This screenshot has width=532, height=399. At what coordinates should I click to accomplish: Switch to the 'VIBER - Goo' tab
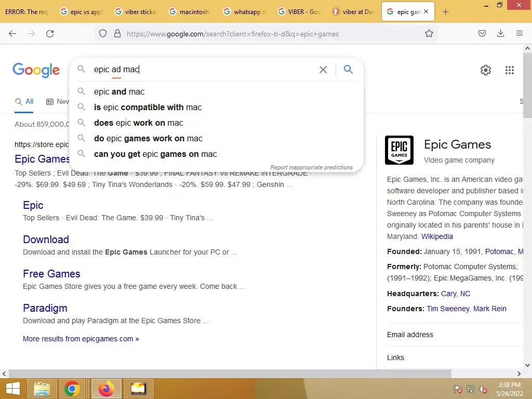tap(299, 12)
